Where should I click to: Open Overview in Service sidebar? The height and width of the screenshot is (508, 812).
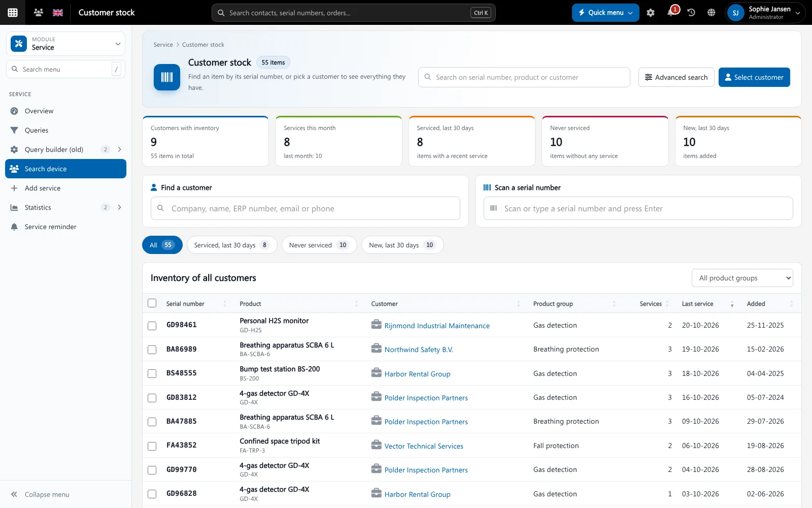click(65, 111)
